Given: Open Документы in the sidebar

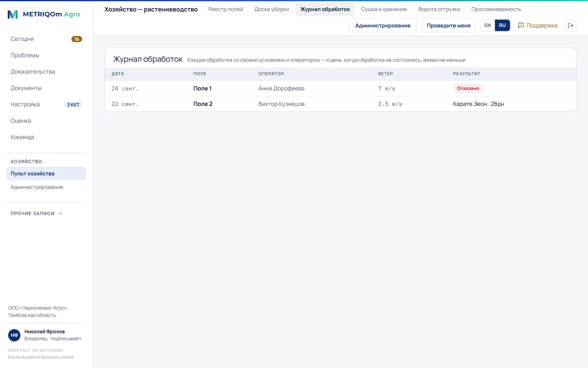Looking at the screenshot, I should pos(46,88).
